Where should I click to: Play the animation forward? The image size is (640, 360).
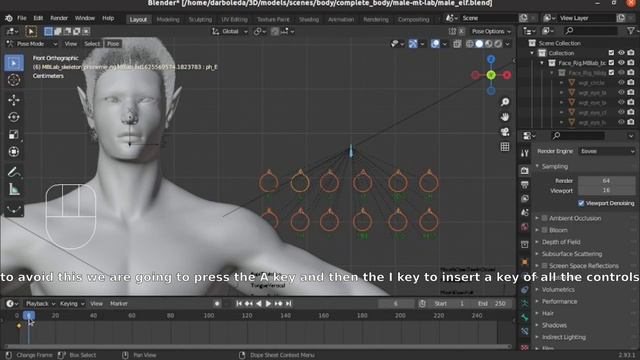click(x=268, y=304)
